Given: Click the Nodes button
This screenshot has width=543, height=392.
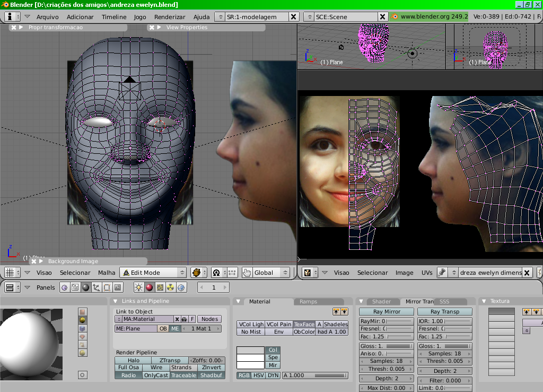Looking at the screenshot, I should tap(209, 319).
